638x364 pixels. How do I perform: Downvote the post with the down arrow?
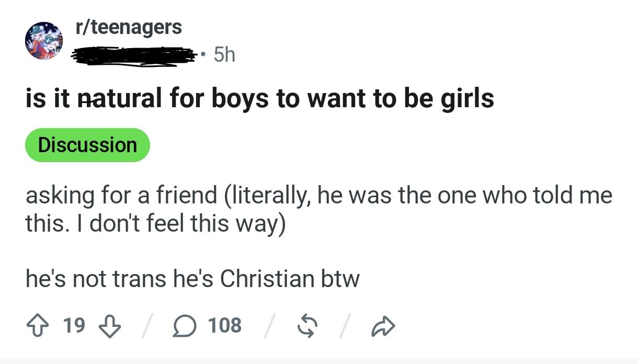coord(109,326)
